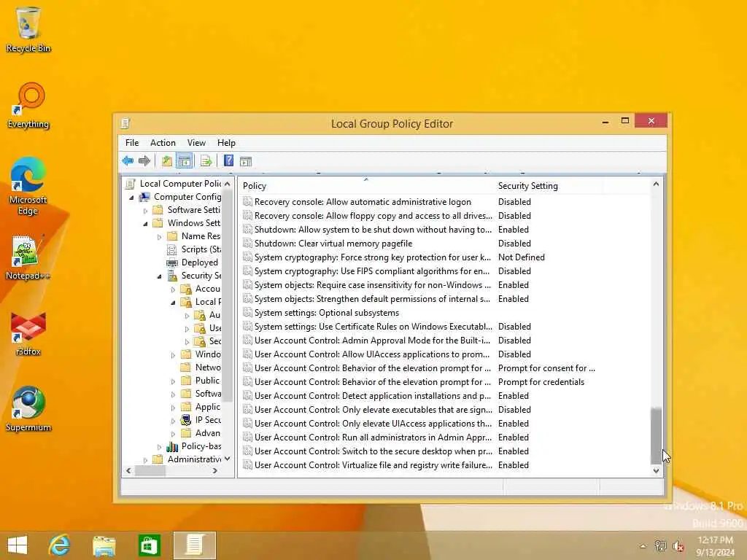Click the policy list vertical scrollbar thumb
Viewport: 747px width, 560px height.
coord(656,436)
